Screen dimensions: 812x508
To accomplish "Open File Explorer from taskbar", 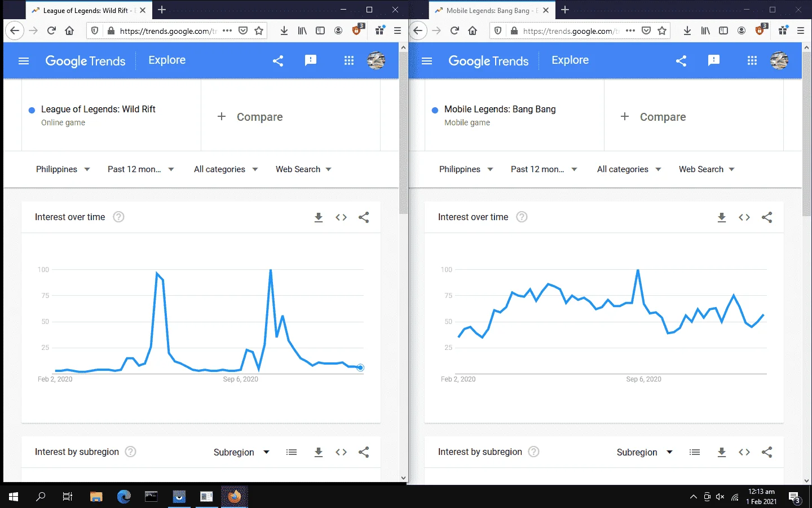I will tap(96, 497).
